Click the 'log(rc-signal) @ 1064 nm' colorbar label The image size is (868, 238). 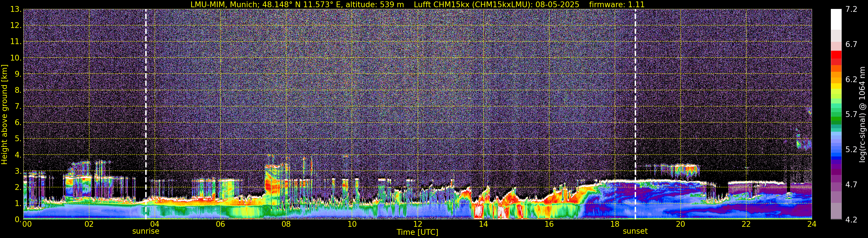[862, 114]
